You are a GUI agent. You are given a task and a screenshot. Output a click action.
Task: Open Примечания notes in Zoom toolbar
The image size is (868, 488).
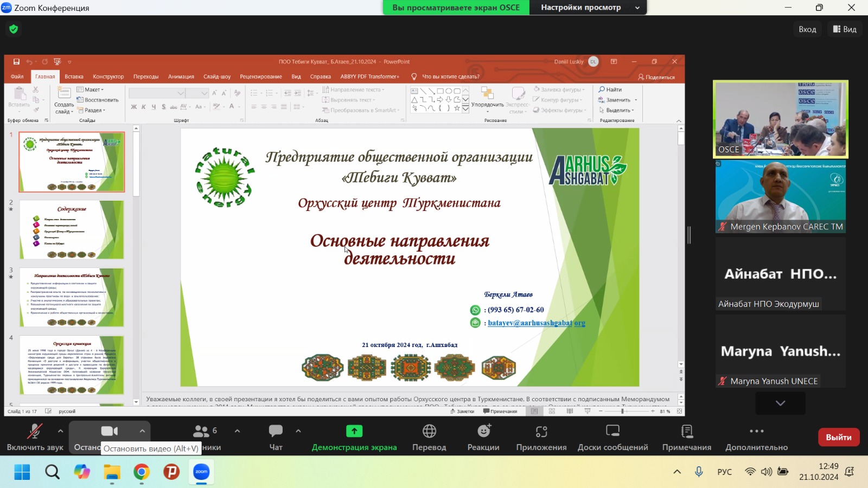[687, 437]
